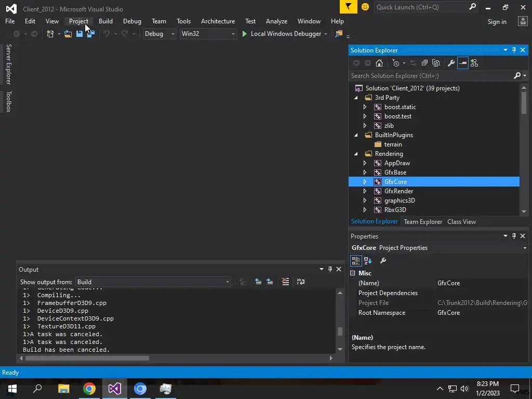Image resolution: width=532 pixels, height=399 pixels.
Task: Open the Build menu
Action: pyautogui.click(x=105, y=21)
